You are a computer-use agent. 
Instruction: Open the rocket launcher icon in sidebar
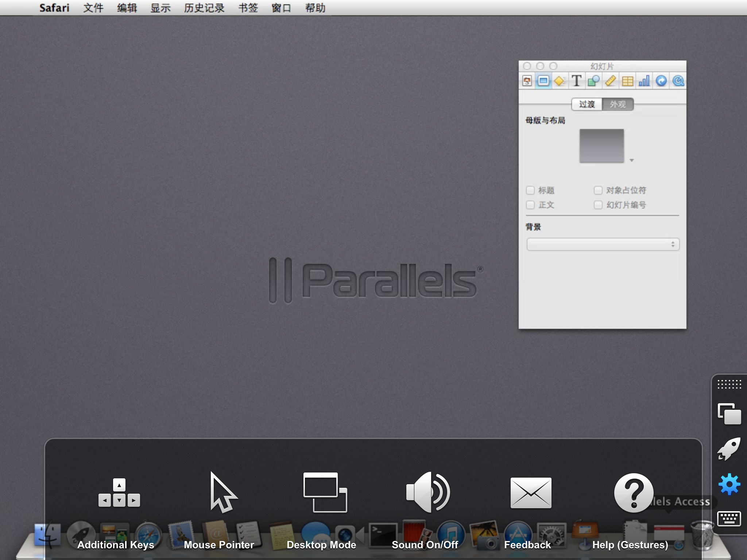pyautogui.click(x=729, y=449)
